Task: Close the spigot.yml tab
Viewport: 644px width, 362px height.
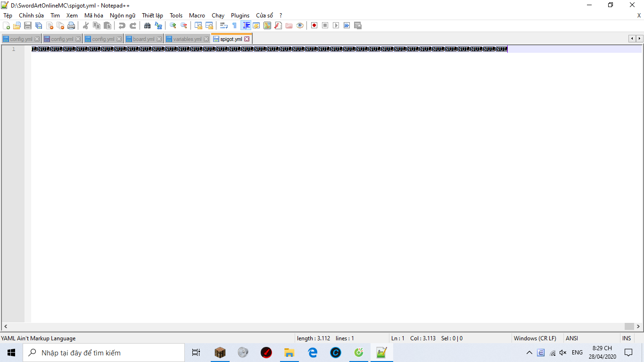Action: tap(247, 39)
